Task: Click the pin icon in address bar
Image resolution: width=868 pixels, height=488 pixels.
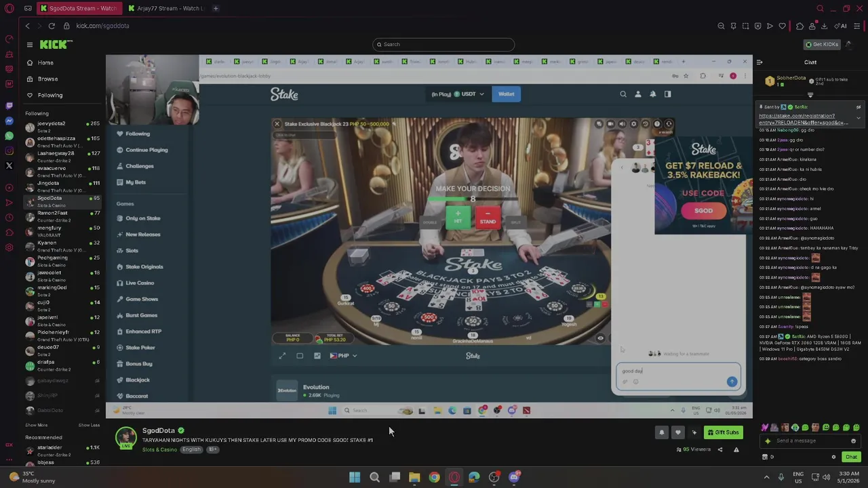Action: (x=733, y=26)
